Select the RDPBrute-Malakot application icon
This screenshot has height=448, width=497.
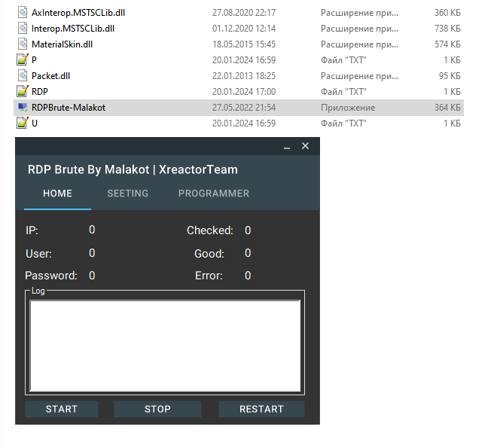click(x=23, y=108)
